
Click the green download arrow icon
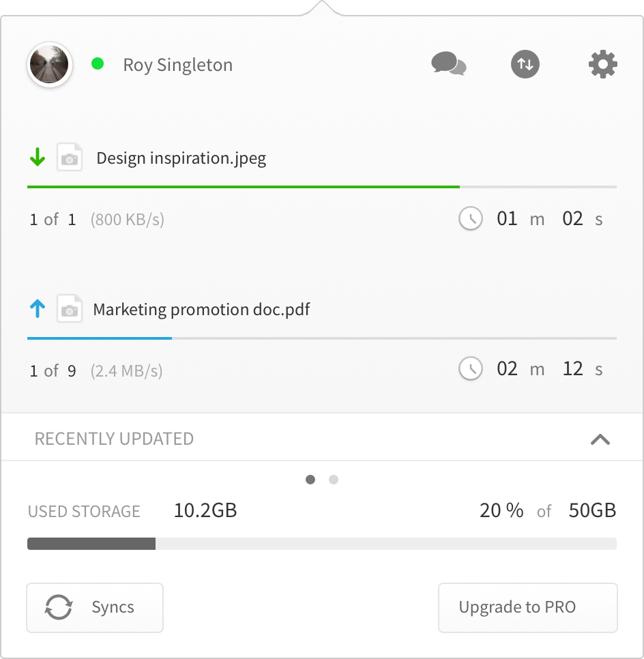[38, 157]
